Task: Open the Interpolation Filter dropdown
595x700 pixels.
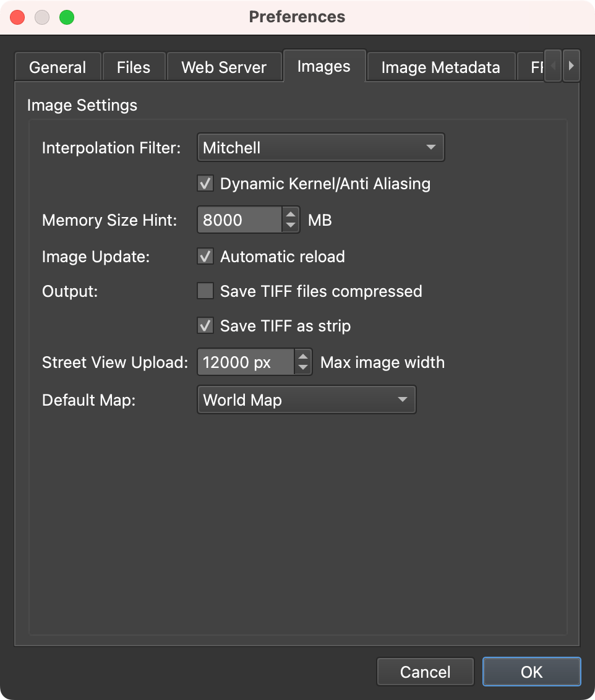Action: coord(320,148)
